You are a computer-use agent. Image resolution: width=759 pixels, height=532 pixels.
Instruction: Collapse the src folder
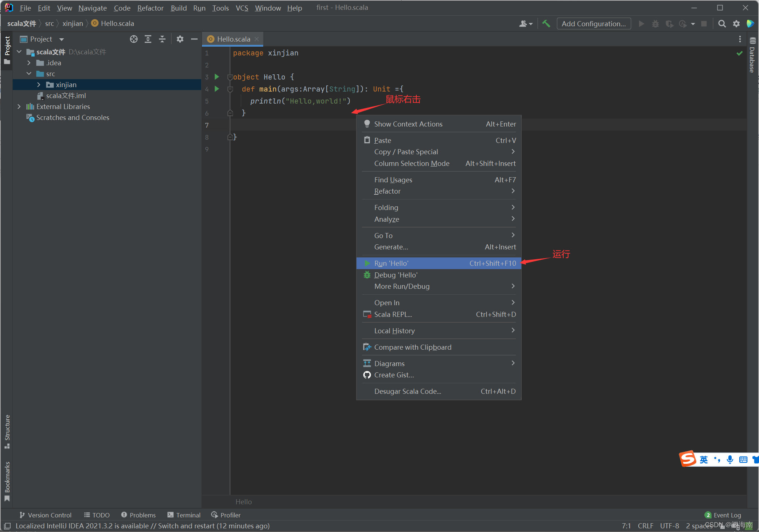click(x=29, y=74)
